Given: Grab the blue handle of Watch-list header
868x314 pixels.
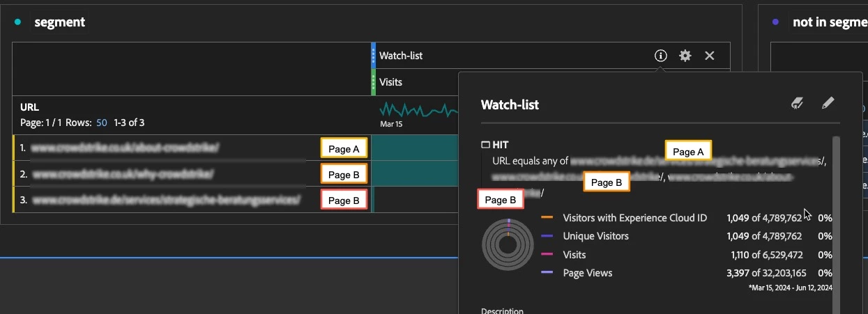Looking at the screenshot, I should (373, 56).
